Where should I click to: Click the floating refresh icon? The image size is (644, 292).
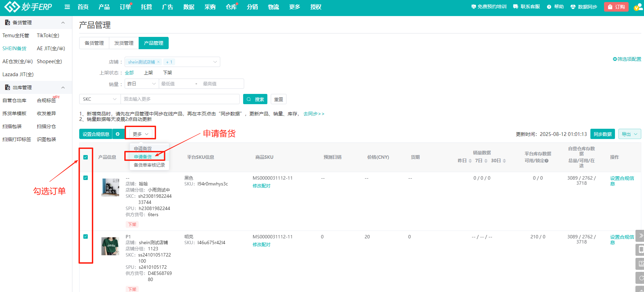tap(641, 278)
